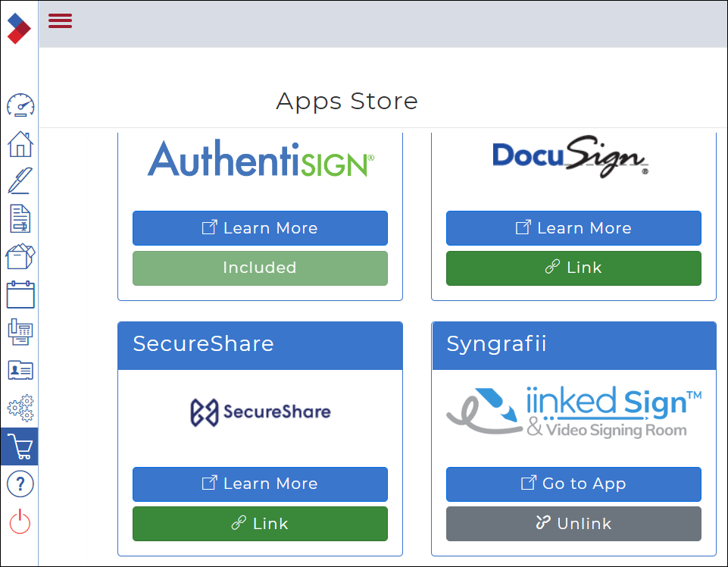Unlink the Syngrafii app
The image size is (728, 567).
[x=573, y=524]
